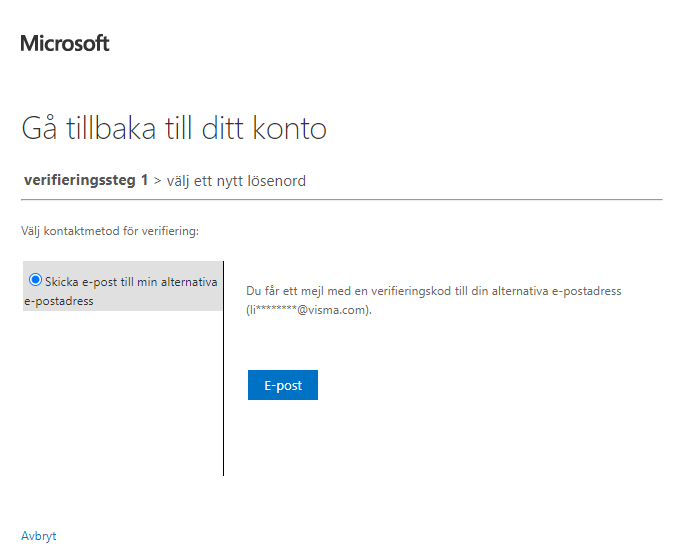Click the blue E-post button

coord(283,385)
